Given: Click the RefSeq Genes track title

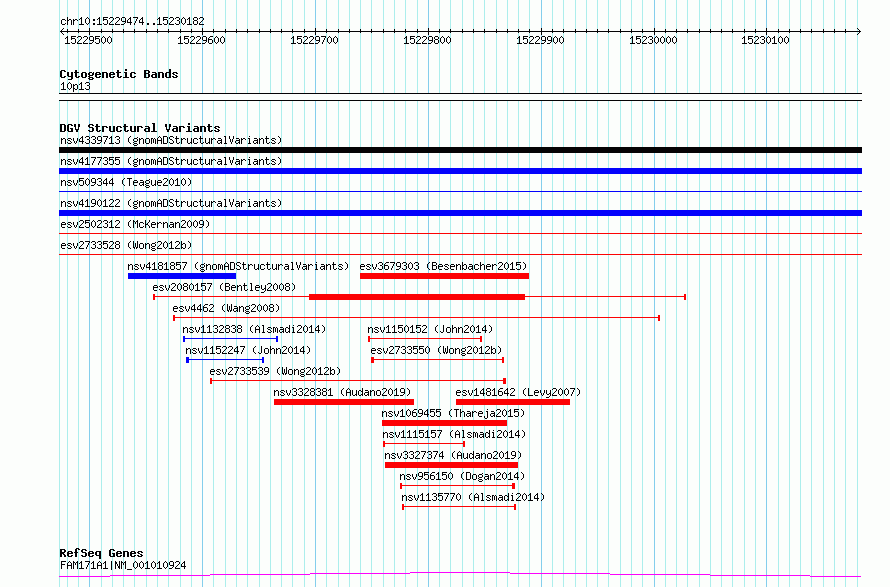Looking at the screenshot, I should point(101,553).
